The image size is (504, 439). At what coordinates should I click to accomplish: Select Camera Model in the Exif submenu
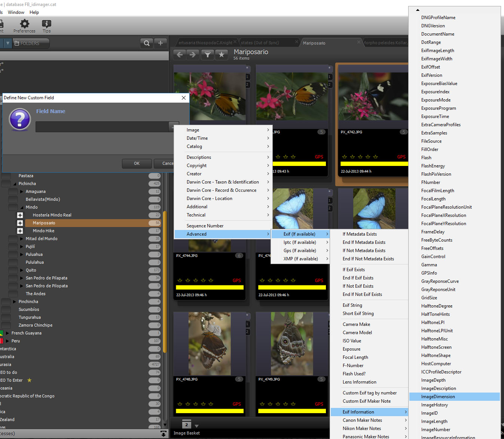coord(369,333)
